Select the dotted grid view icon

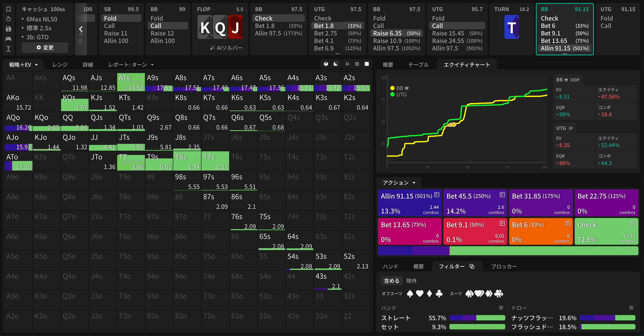pyautogui.click(x=357, y=64)
